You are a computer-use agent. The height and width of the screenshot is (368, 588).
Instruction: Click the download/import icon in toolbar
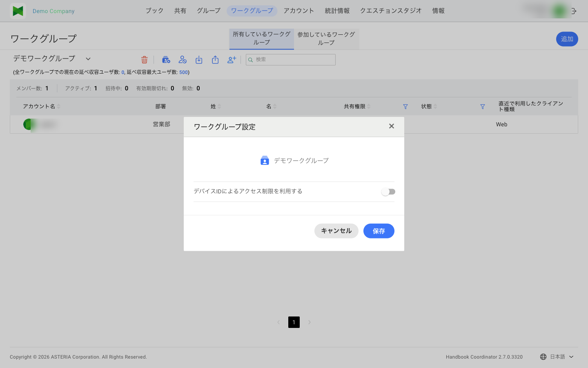pyautogui.click(x=199, y=60)
